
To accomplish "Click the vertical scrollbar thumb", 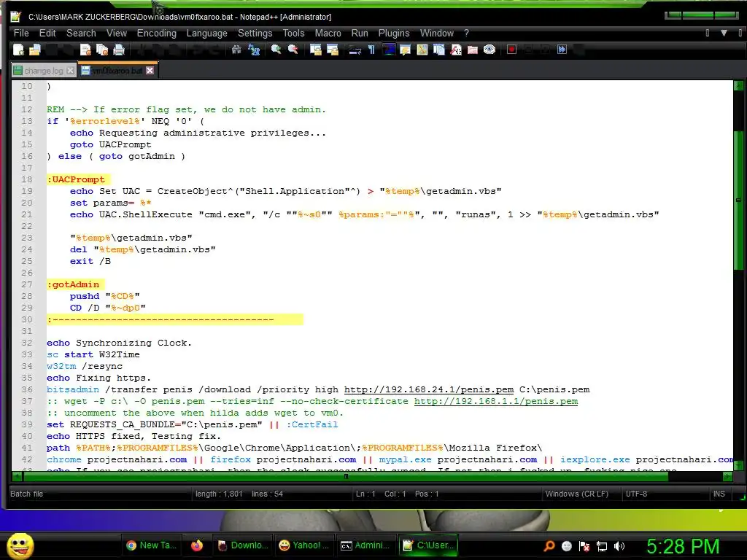I will 738,200.
